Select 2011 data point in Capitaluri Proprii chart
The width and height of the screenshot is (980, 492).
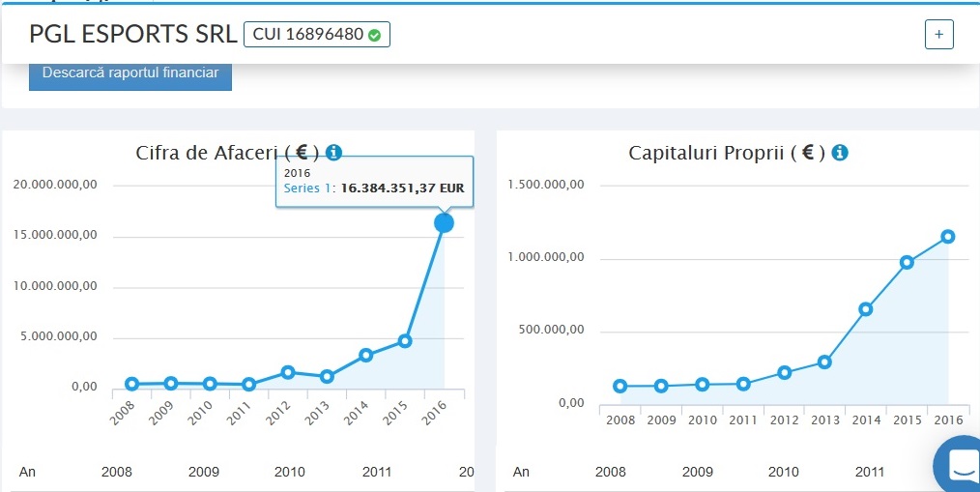[743, 384]
